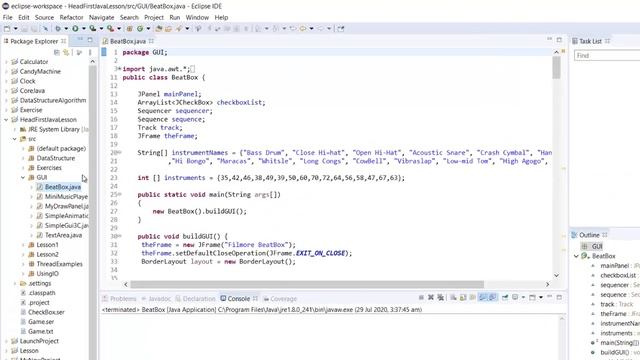Viewport: 640px width, 360px height.
Task: Collapse all in Package Explorer
Action: (x=57, y=52)
